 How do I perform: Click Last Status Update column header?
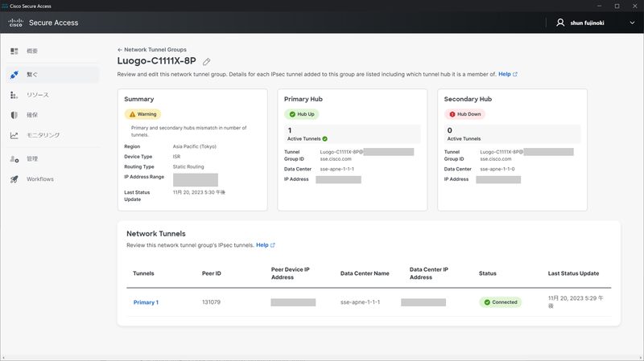[573, 273]
